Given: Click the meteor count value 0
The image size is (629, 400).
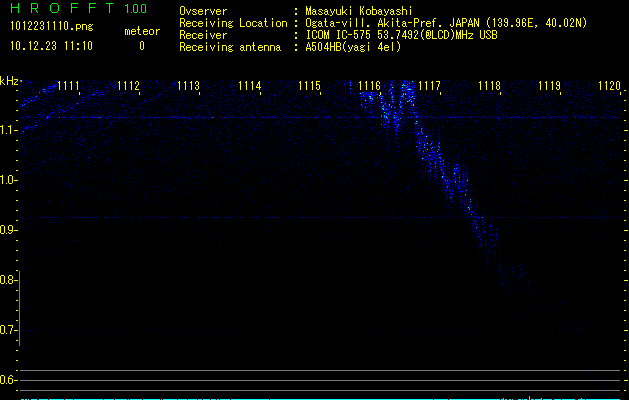Looking at the screenshot, I should pos(141,46).
